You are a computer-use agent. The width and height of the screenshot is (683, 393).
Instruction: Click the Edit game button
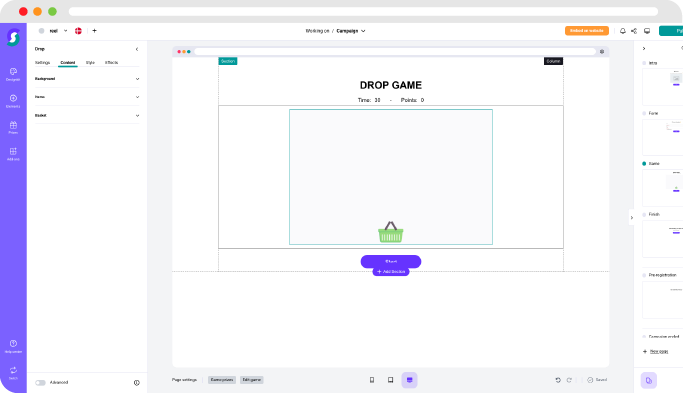pyautogui.click(x=251, y=380)
